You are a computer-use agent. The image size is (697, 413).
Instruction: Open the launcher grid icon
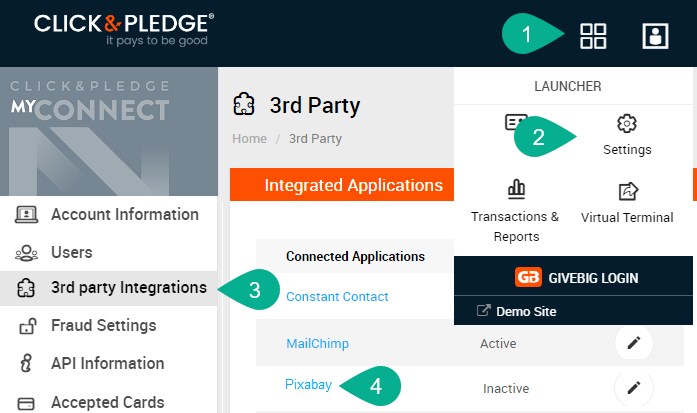[x=593, y=36]
